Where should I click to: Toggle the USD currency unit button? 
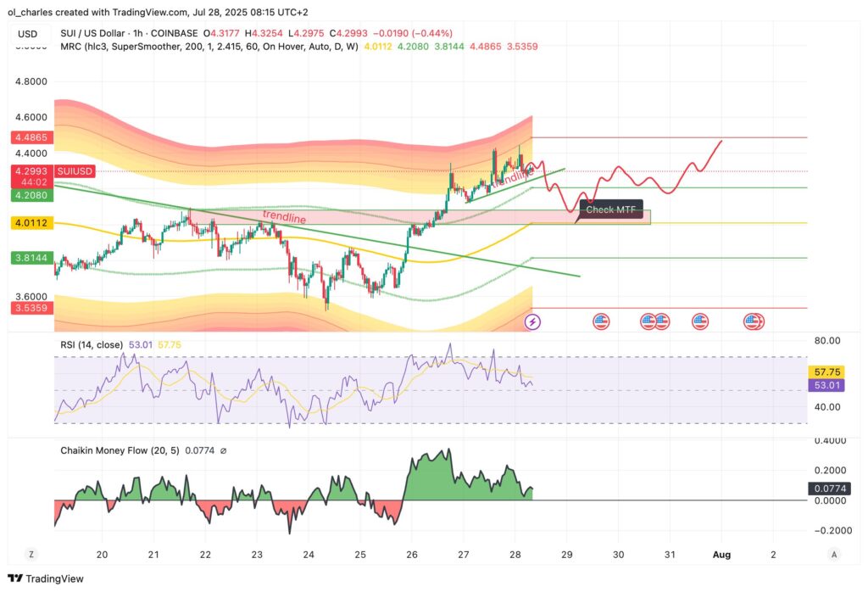pyautogui.click(x=26, y=34)
